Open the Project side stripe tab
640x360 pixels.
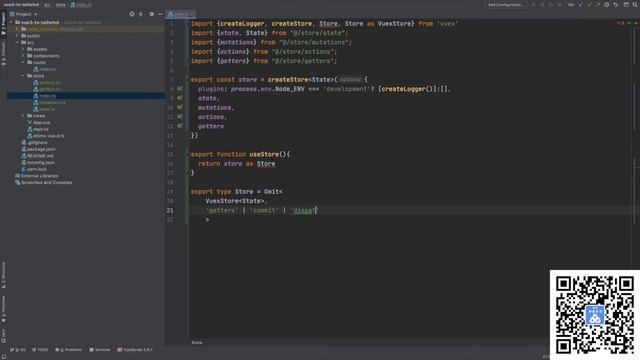click(4, 23)
